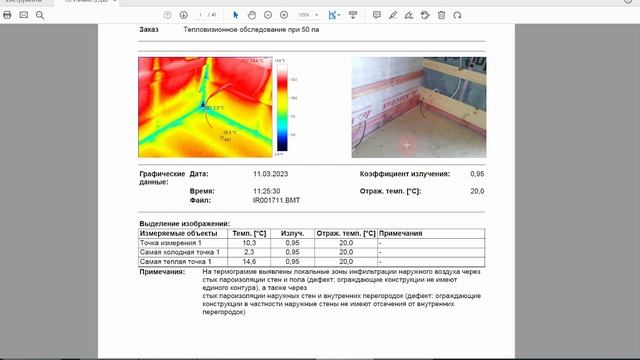This screenshot has width=640, height=360.
Task: Click the read mode scrolling icon
Action: tap(353, 15)
